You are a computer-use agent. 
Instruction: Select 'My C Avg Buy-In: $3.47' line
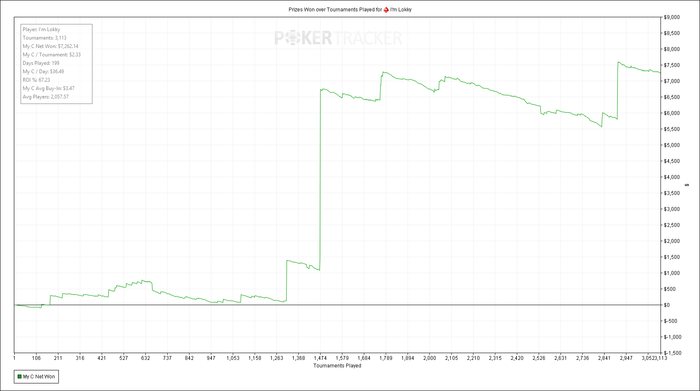pos(49,88)
